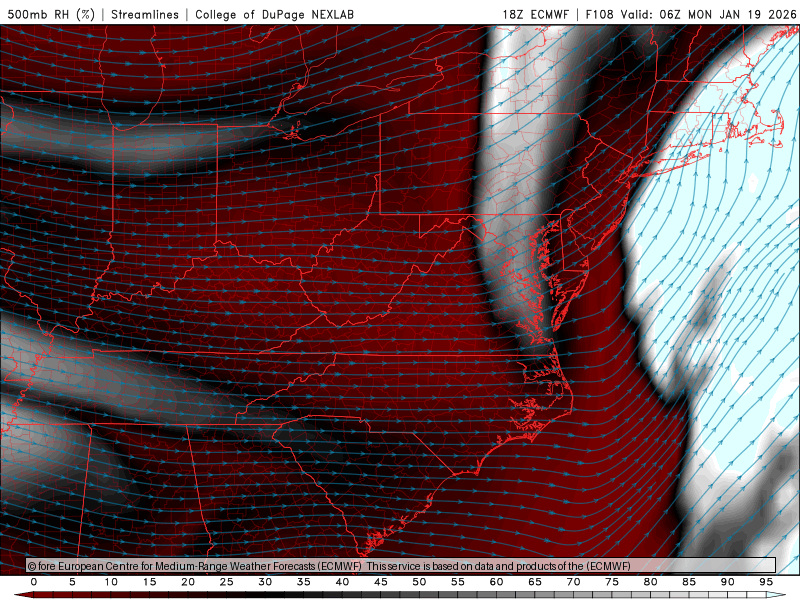Click the "18Z ECMWF" model run label
The width and height of the screenshot is (800, 600).
click(x=536, y=14)
